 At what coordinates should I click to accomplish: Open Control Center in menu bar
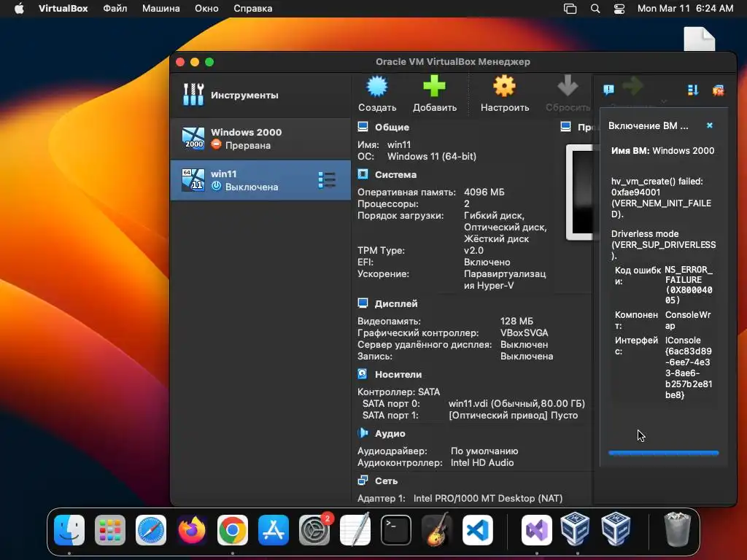coord(619,9)
